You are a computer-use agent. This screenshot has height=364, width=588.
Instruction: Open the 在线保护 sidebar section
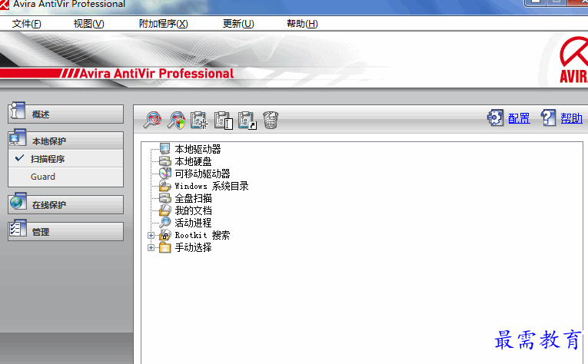(65, 205)
